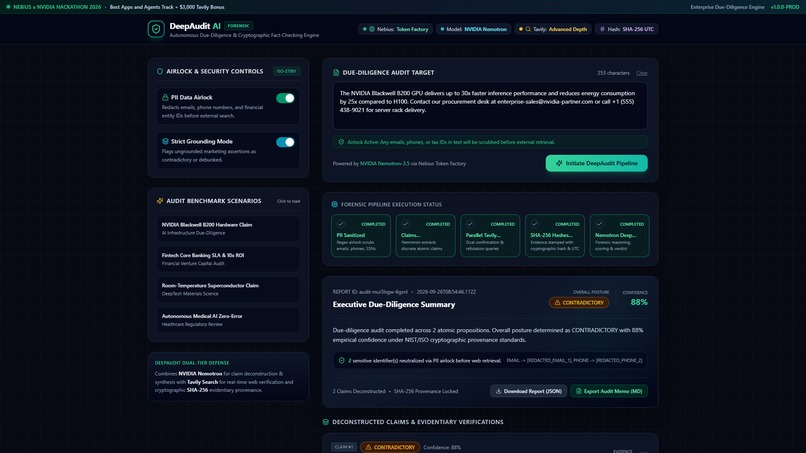Click the DEEPAUDIT DUAL-TIER DEFENSE heading
Viewport: 806px width, 453px height.
pyautogui.click(x=192, y=363)
